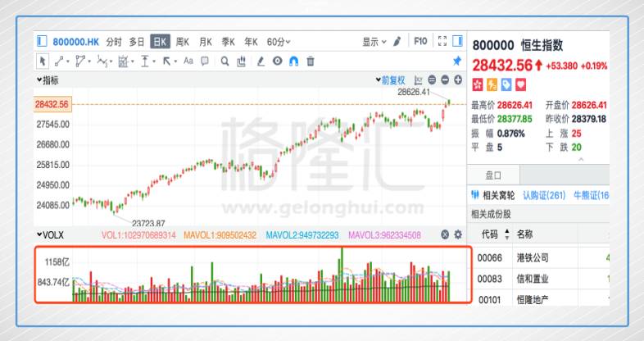The image size is (644, 341).
Task: Open the arrow annotation dropdown arrow
Action: tap(175, 61)
